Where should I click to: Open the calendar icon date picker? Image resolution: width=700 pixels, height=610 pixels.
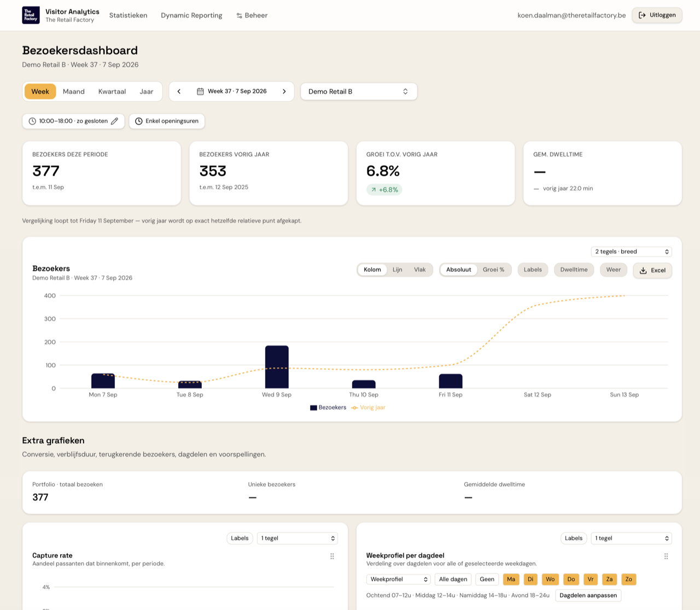[x=200, y=91]
